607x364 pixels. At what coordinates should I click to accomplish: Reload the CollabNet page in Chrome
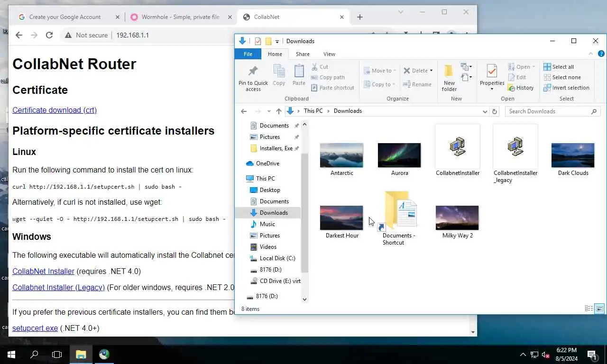click(49, 35)
